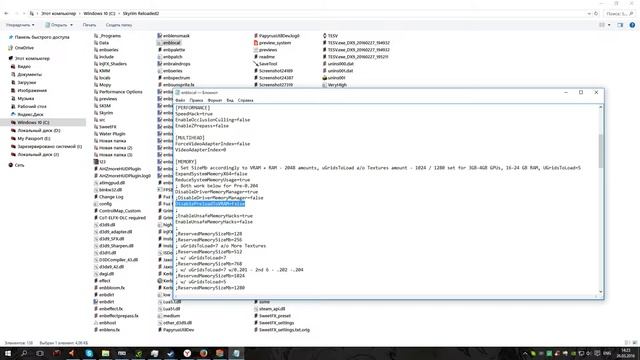Click the Notepad vertical scrollbar thumb
This screenshot has width=640, height=360.
pos(600,151)
